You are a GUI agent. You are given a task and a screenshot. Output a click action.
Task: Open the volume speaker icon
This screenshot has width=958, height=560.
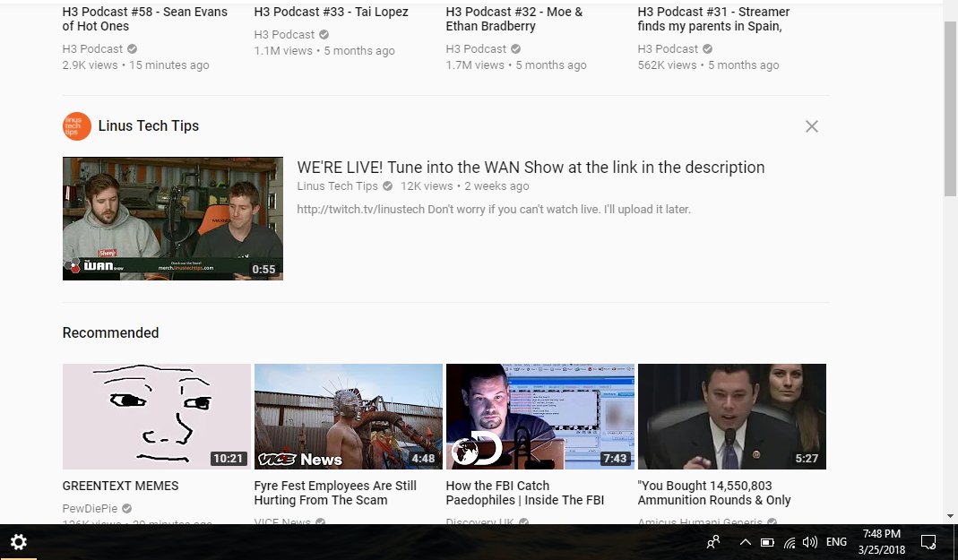pos(810,542)
